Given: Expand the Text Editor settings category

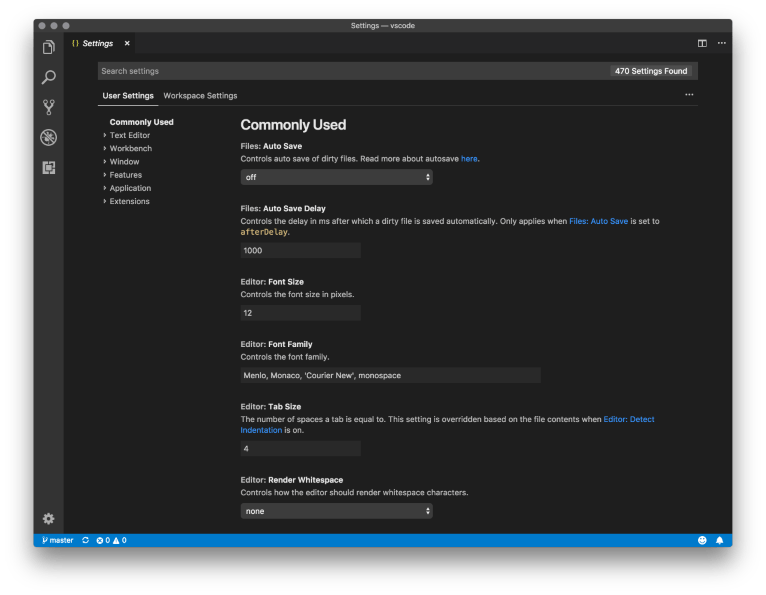Looking at the screenshot, I should 130,135.
